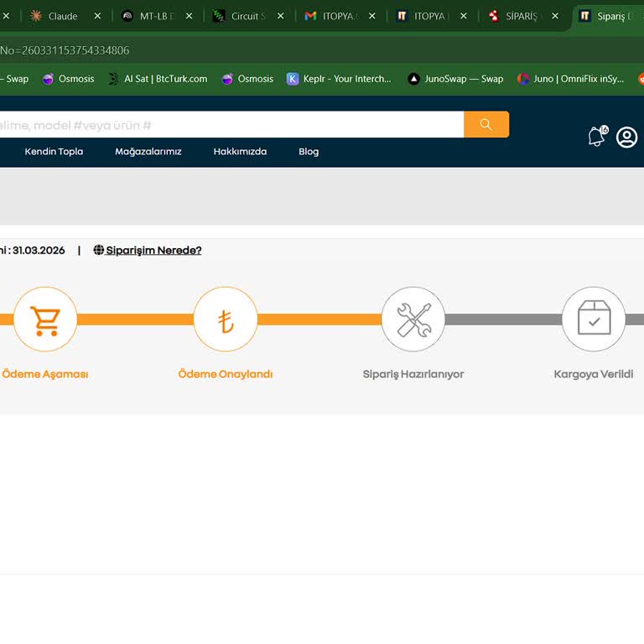Viewport: 644px width, 644px height.
Task: Open the MT-LB browser tab
Action: (x=156, y=16)
